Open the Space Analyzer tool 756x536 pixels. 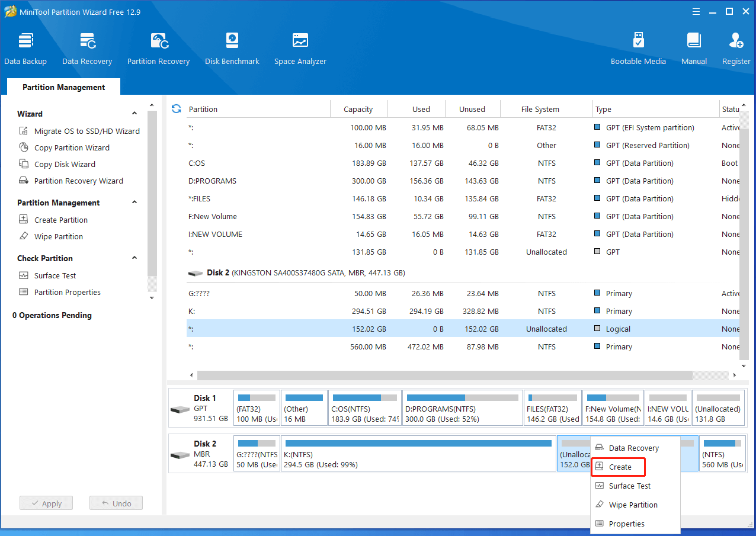click(x=300, y=49)
